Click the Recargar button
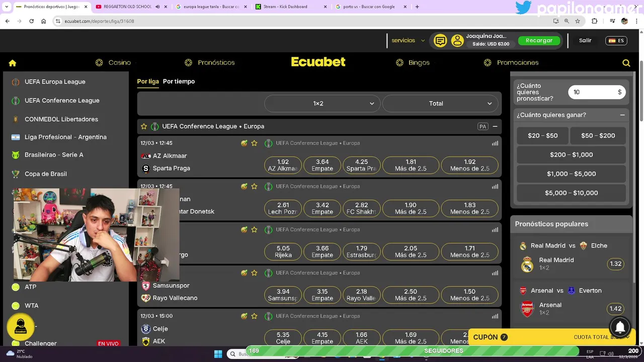The width and height of the screenshot is (644, 362). 539,41
